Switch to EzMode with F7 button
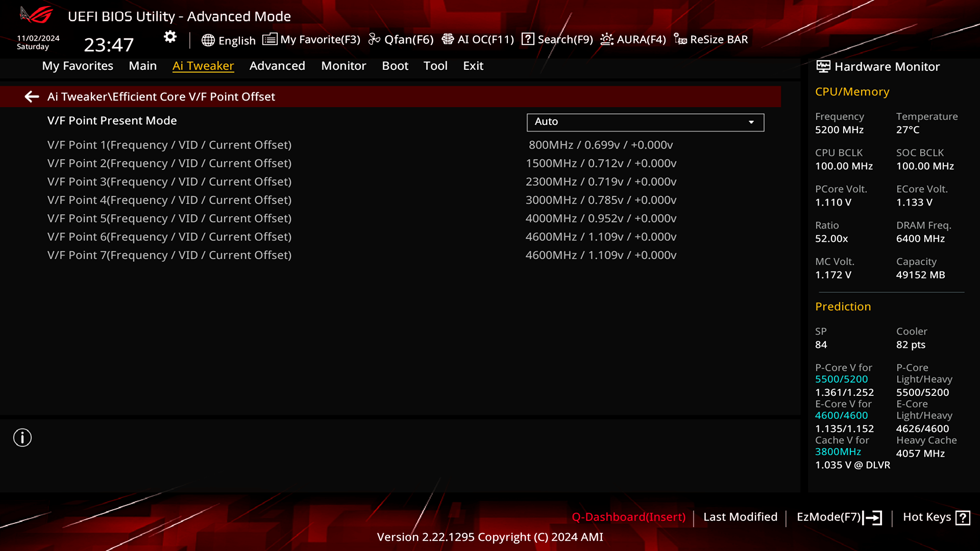This screenshot has width=980, height=551. 839,517
